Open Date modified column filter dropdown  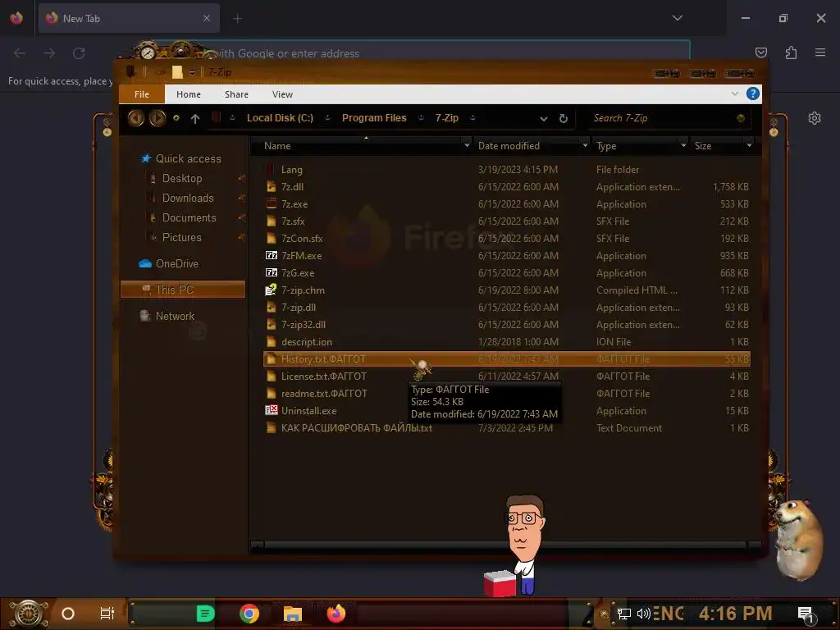pyautogui.click(x=584, y=145)
